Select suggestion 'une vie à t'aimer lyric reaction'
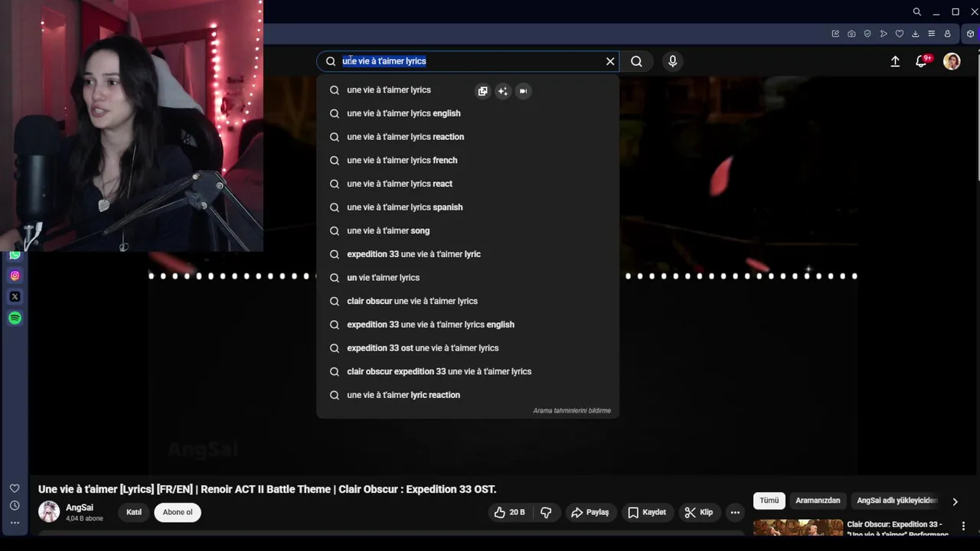980x551 pixels. click(467, 395)
